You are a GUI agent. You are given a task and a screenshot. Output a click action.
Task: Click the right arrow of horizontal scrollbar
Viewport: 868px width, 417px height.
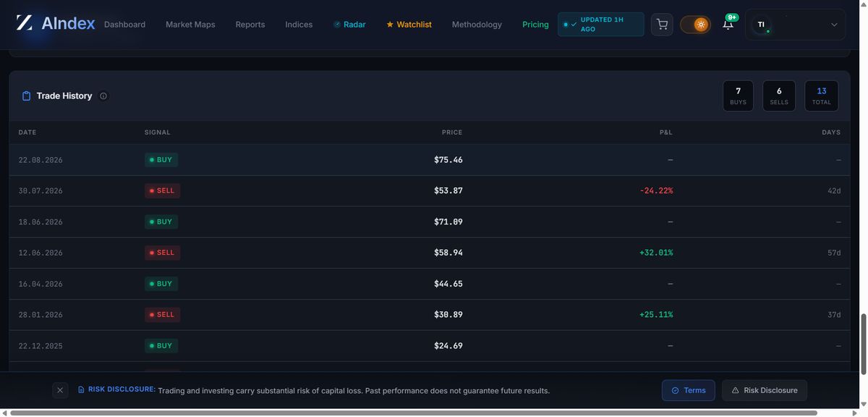click(x=854, y=413)
